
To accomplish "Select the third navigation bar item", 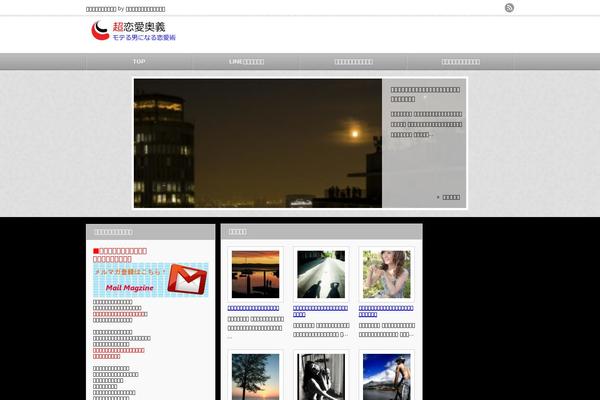I will (353, 62).
